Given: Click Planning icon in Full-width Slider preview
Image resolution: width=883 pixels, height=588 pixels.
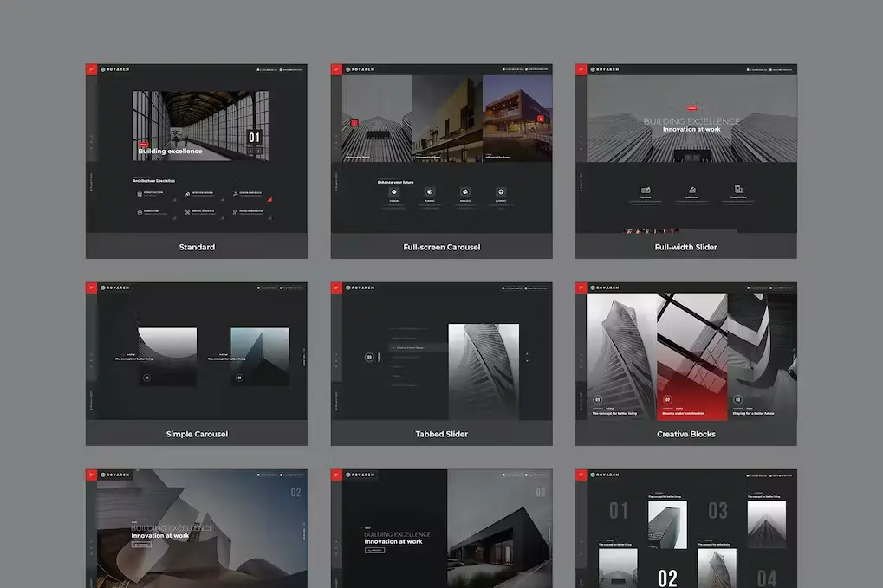Looking at the screenshot, I should tap(646, 190).
